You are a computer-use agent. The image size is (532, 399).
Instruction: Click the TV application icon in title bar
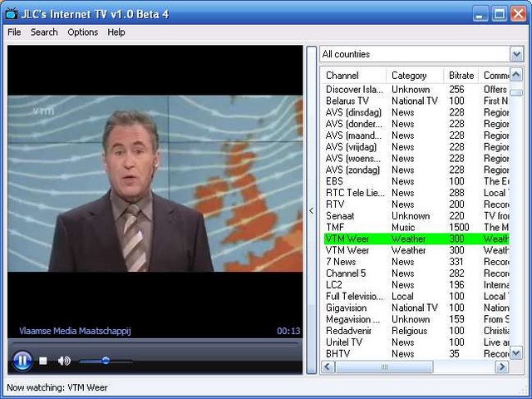[11, 14]
